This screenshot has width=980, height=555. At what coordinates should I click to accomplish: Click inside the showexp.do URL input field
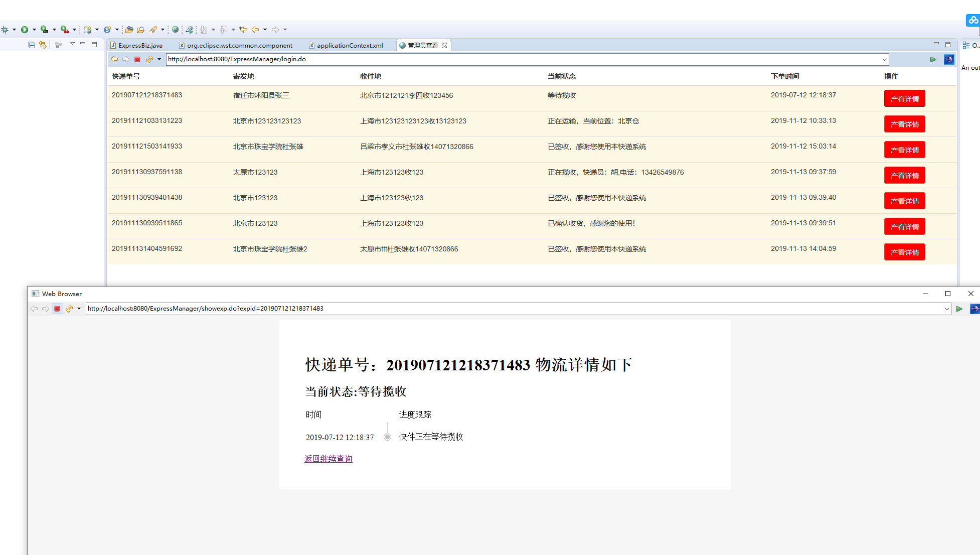(301, 309)
